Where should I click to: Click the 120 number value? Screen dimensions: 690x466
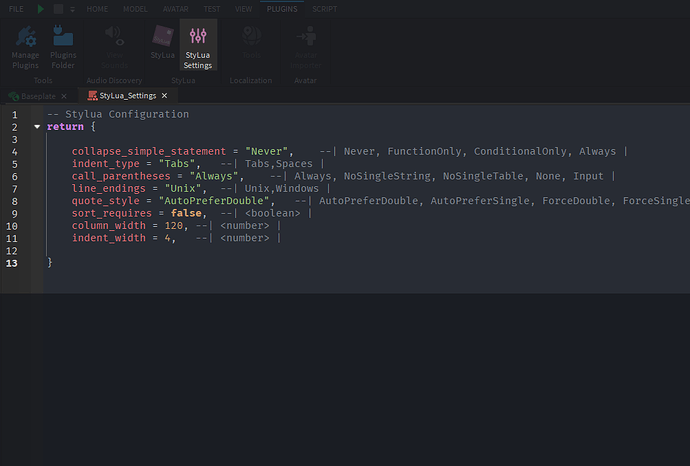pos(174,225)
